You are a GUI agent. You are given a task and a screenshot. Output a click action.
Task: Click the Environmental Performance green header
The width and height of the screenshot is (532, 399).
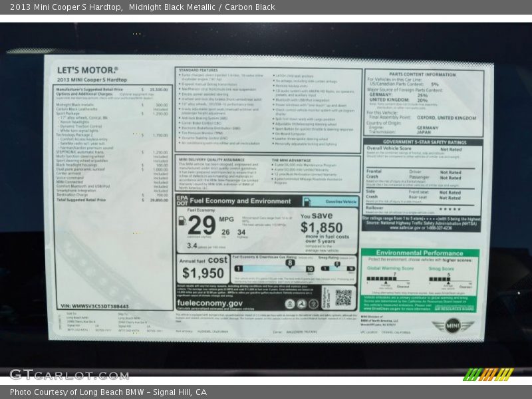(x=420, y=253)
